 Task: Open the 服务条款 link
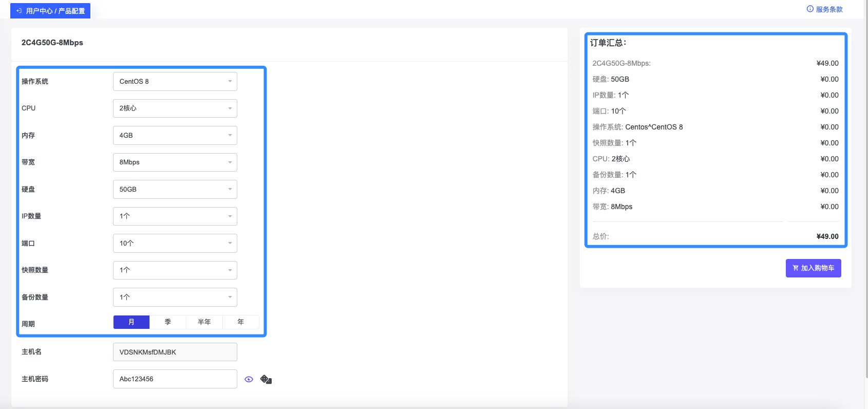pyautogui.click(x=829, y=9)
